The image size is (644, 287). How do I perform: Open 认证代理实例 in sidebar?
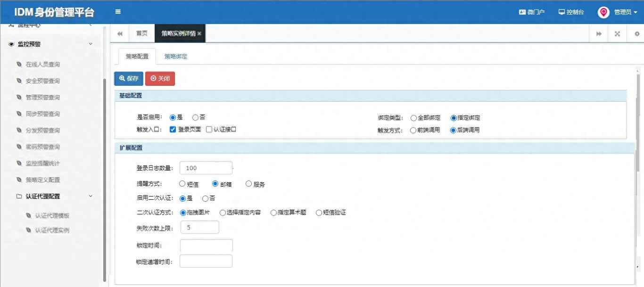(52, 230)
